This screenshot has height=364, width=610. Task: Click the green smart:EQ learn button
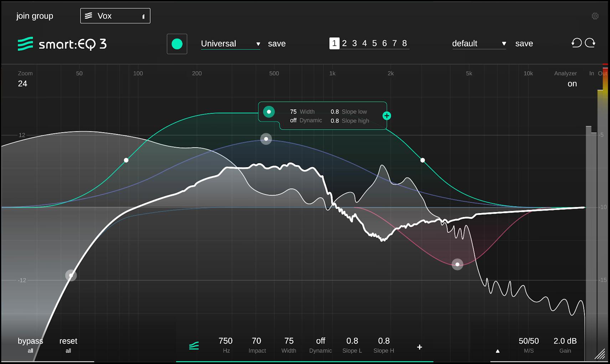click(x=177, y=44)
